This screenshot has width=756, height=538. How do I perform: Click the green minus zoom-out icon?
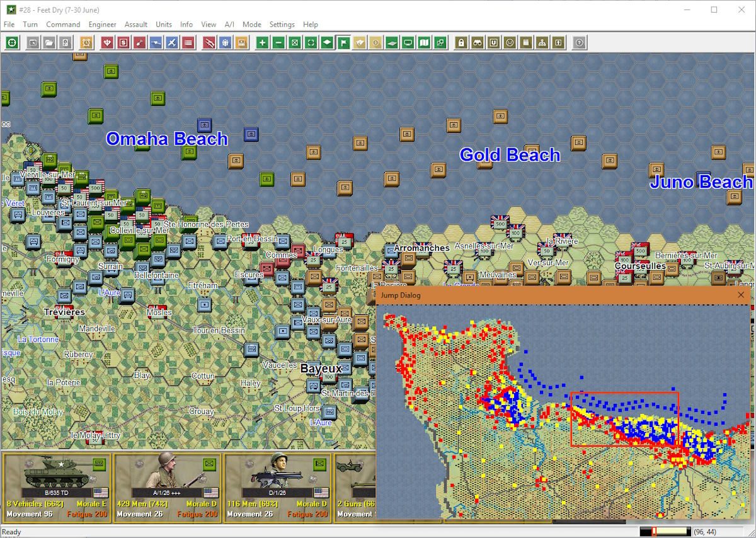pos(278,43)
